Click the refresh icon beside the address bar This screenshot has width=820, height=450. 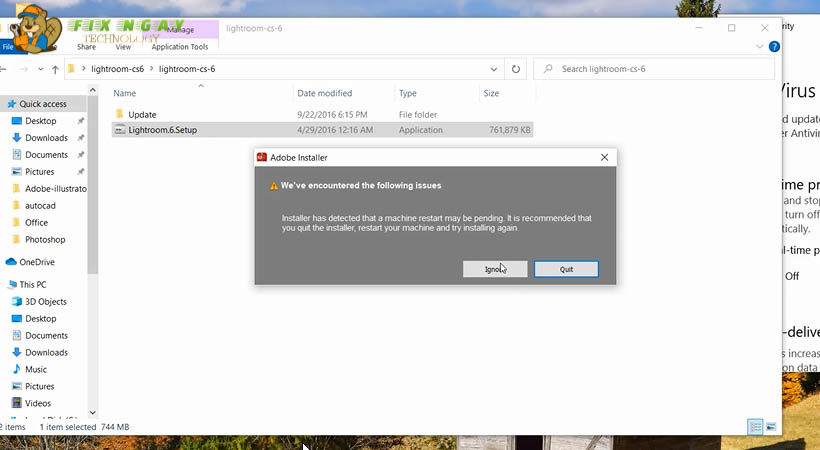pos(516,69)
